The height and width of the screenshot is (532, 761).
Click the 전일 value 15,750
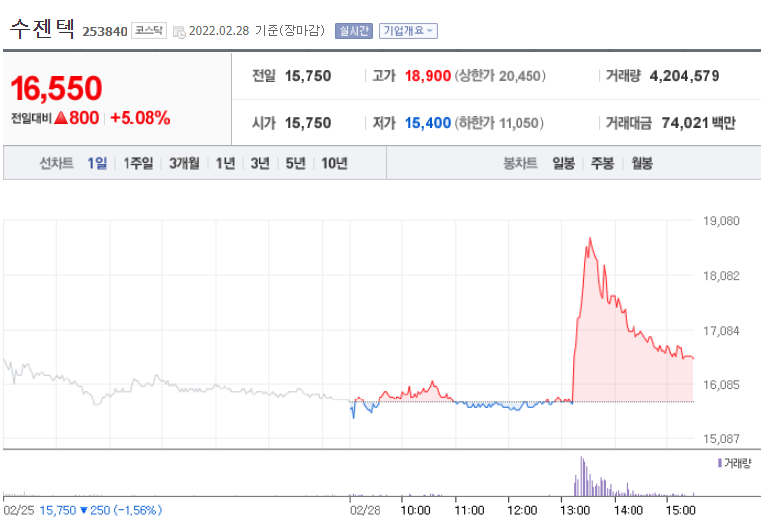click(308, 76)
